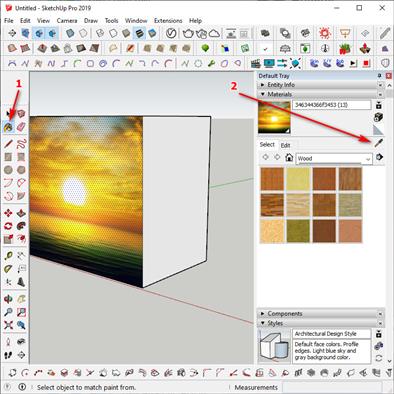Select the Eraser tool in left toolbar
This screenshot has height=394, width=394.
pos(21,127)
